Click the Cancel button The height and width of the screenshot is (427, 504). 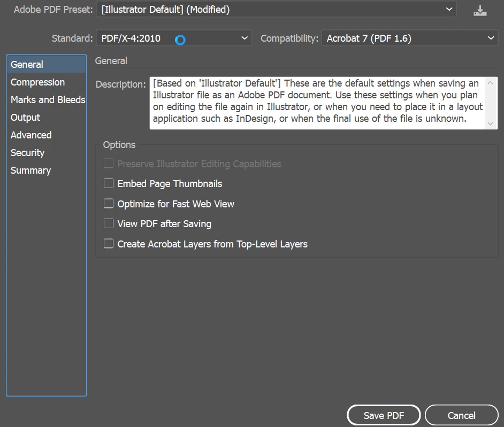tap(462, 415)
